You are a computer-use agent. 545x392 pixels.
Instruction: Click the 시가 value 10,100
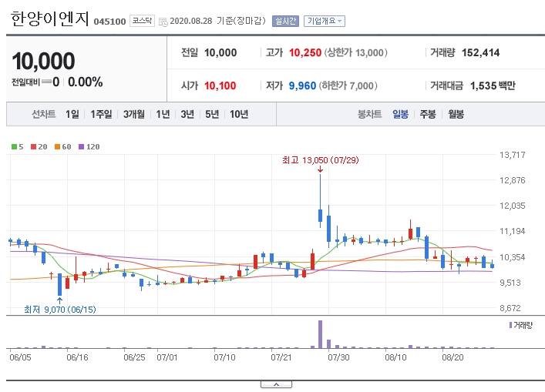coord(220,85)
